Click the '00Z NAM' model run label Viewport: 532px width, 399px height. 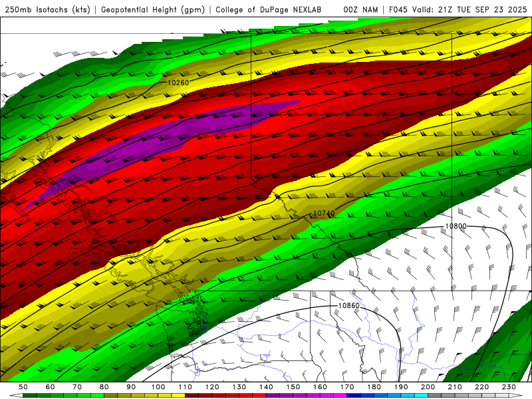[360, 9]
